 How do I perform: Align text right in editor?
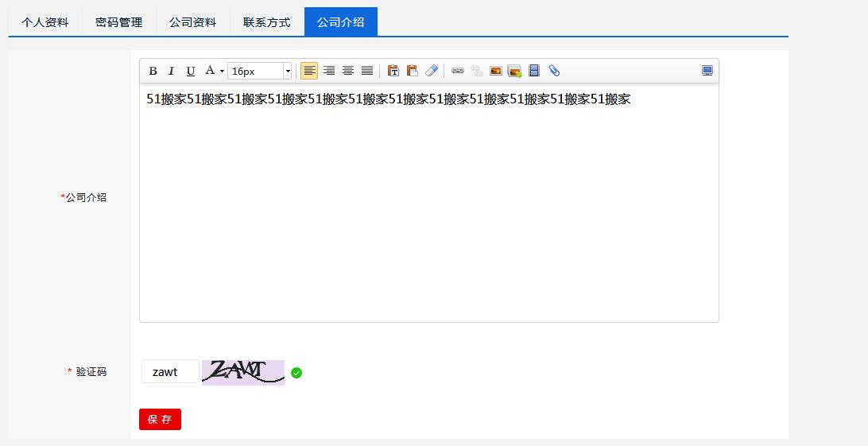pyautogui.click(x=329, y=71)
